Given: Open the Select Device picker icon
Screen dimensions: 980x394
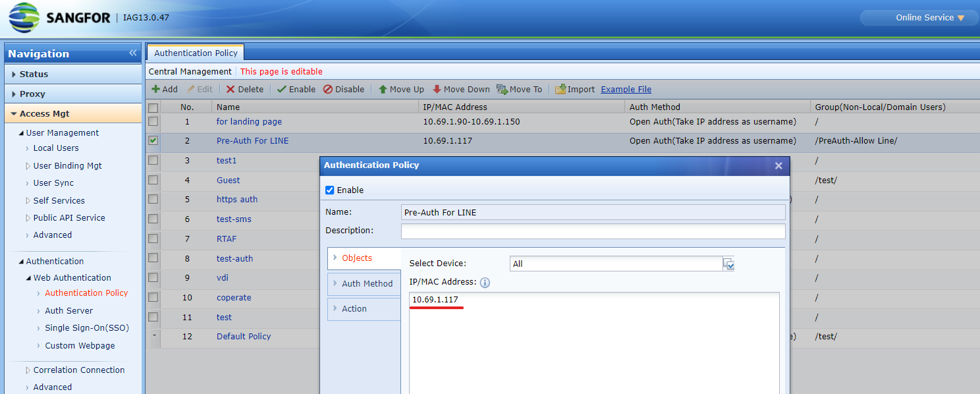Looking at the screenshot, I should pyautogui.click(x=728, y=264).
